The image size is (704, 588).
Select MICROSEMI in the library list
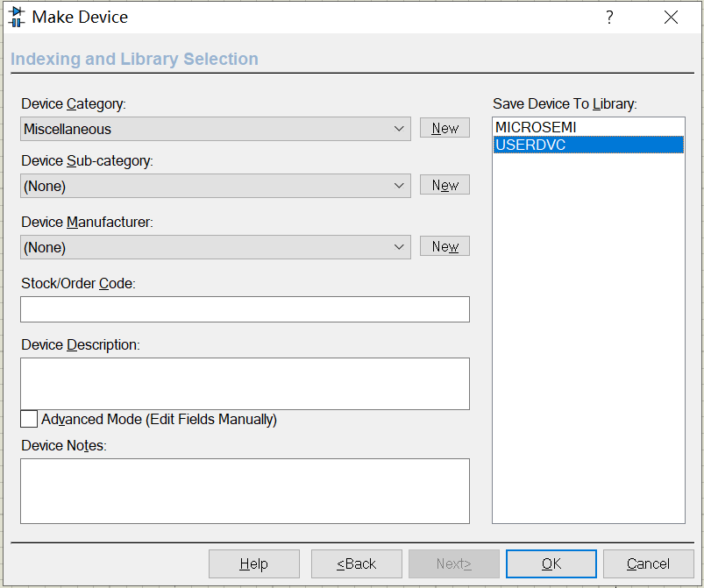pos(536,127)
